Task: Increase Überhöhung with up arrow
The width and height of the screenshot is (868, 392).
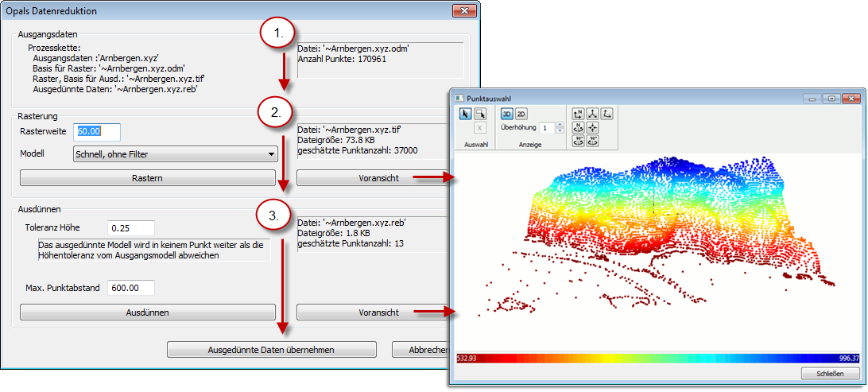Action: [x=560, y=124]
